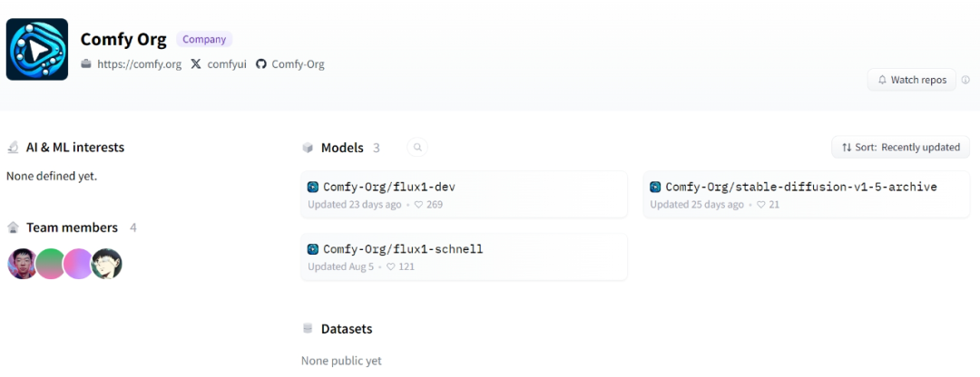The height and width of the screenshot is (377, 980).
Task: Open the Sort: Recently updated dropdown
Action: click(901, 148)
